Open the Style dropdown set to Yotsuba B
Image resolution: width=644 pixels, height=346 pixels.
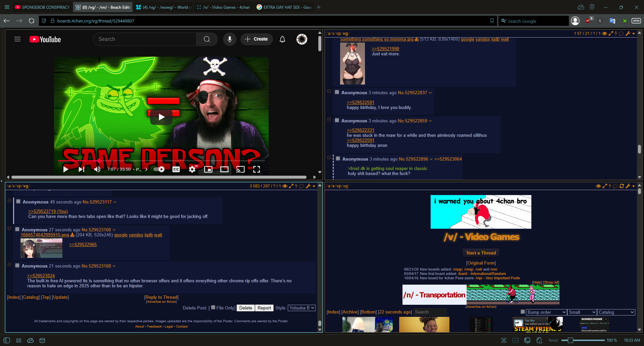[x=302, y=308]
